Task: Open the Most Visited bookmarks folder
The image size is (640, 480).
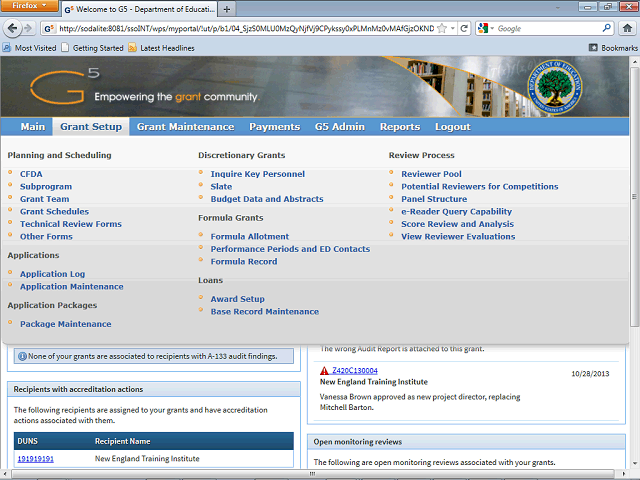Action: coord(29,48)
